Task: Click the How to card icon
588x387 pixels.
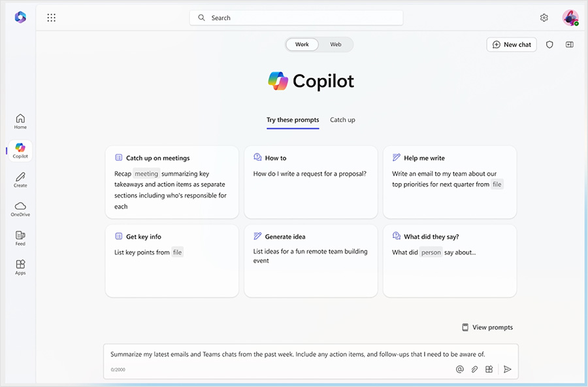Action: [x=257, y=158]
